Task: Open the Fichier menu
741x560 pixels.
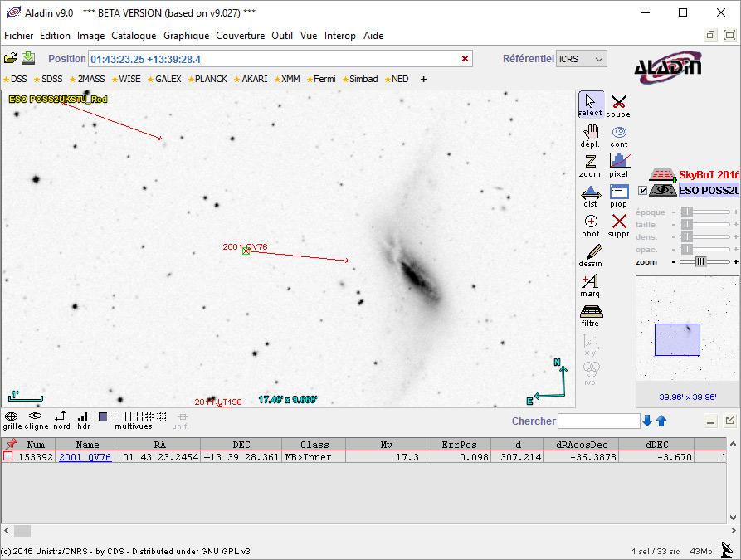Action: point(19,36)
